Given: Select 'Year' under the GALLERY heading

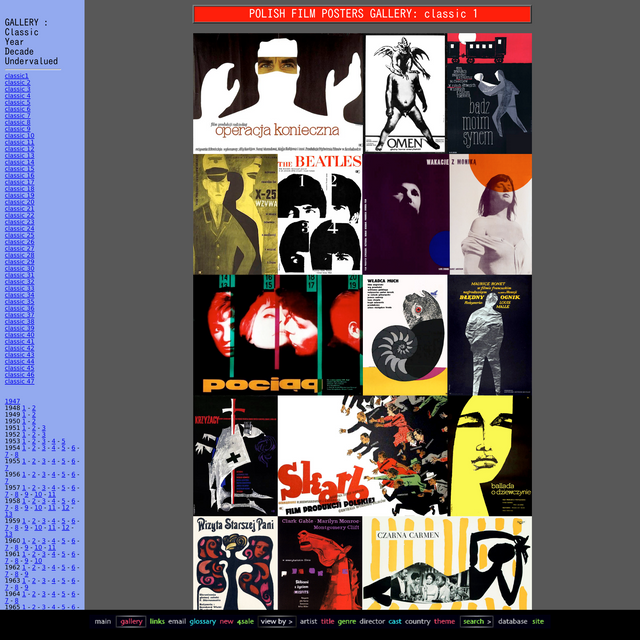Looking at the screenshot, I should pos(14,42).
